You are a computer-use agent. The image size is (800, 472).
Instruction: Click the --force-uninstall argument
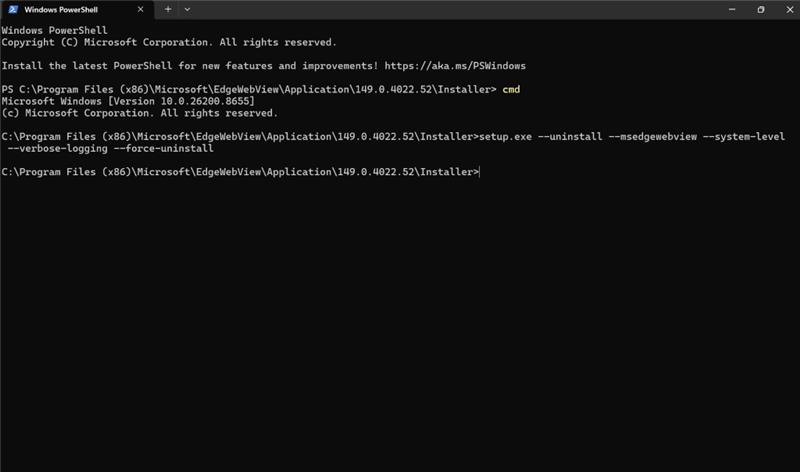[x=164, y=148]
